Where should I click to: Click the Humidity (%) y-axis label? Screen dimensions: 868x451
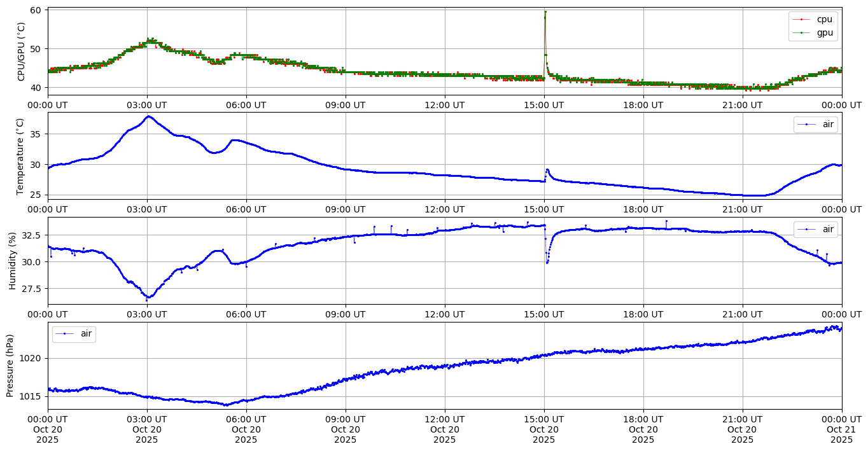[x=12, y=261]
